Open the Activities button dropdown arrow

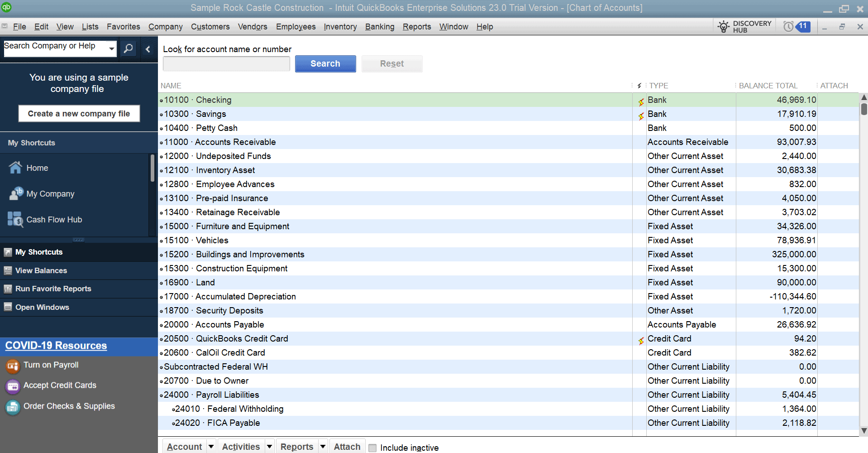pyautogui.click(x=269, y=447)
